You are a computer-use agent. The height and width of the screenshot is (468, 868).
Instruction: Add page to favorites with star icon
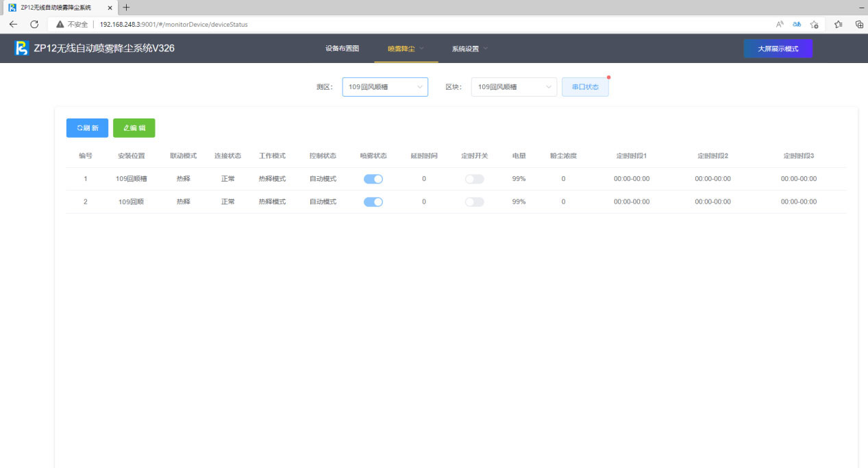pos(814,24)
